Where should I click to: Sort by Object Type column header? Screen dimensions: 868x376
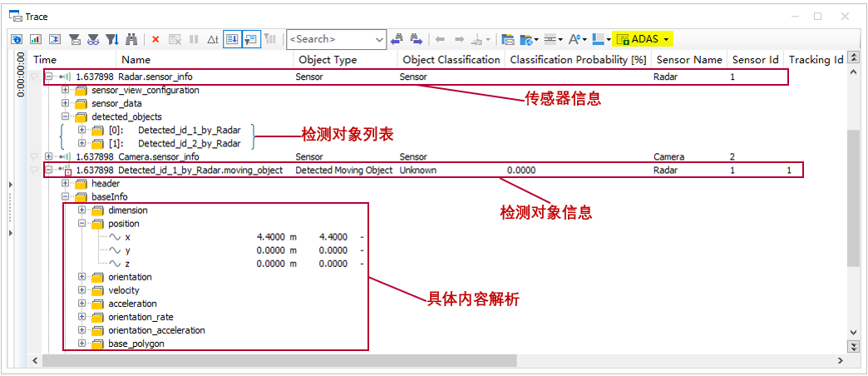coord(345,60)
